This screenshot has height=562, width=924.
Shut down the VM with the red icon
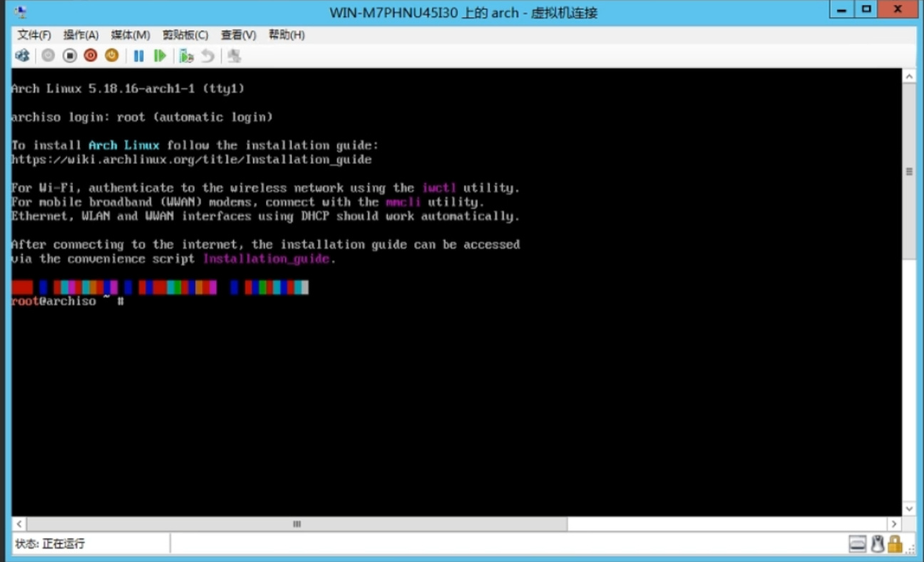pos(91,56)
